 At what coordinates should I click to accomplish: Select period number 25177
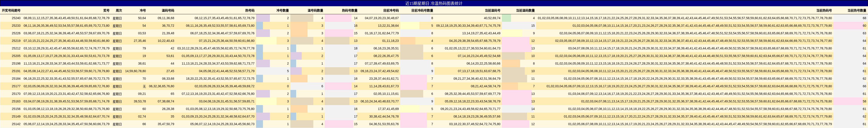16,86
